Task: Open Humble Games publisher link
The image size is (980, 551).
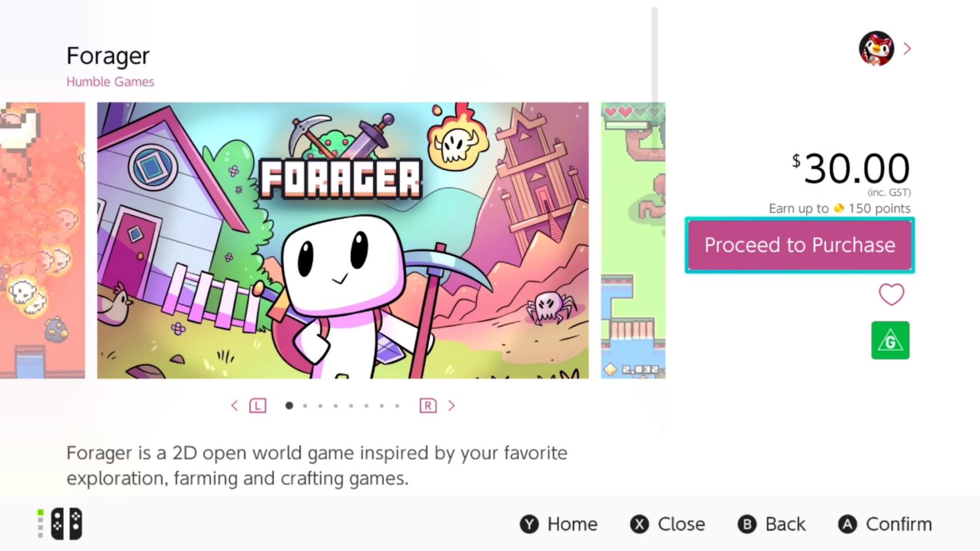Action: 110,81
